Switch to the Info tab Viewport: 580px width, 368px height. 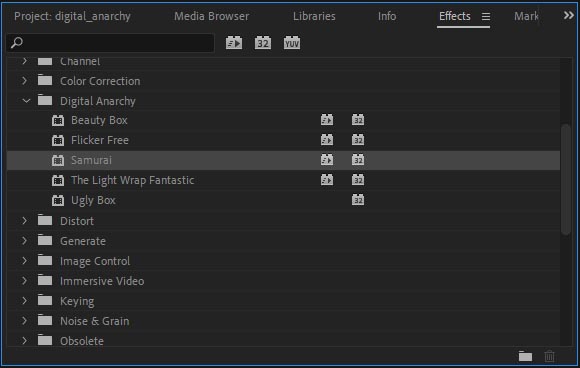click(x=387, y=16)
